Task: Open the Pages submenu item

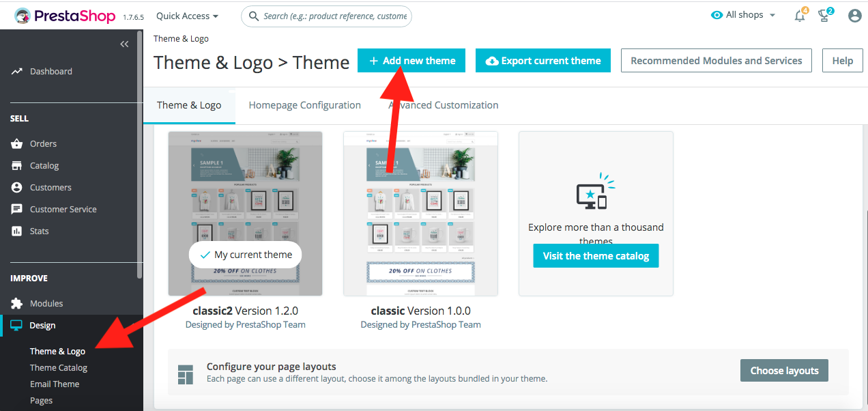Action: (41, 400)
